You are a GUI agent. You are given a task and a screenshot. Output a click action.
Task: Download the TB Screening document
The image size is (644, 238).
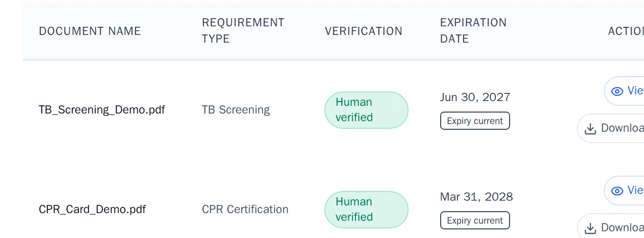(611, 128)
